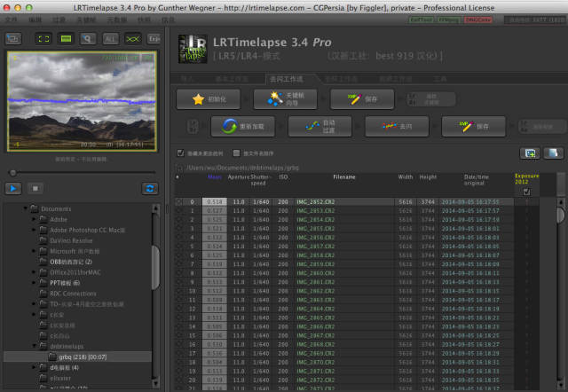Collapse the Documents folder tree node
This screenshot has width=568, height=392.
[x=26, y=208]
